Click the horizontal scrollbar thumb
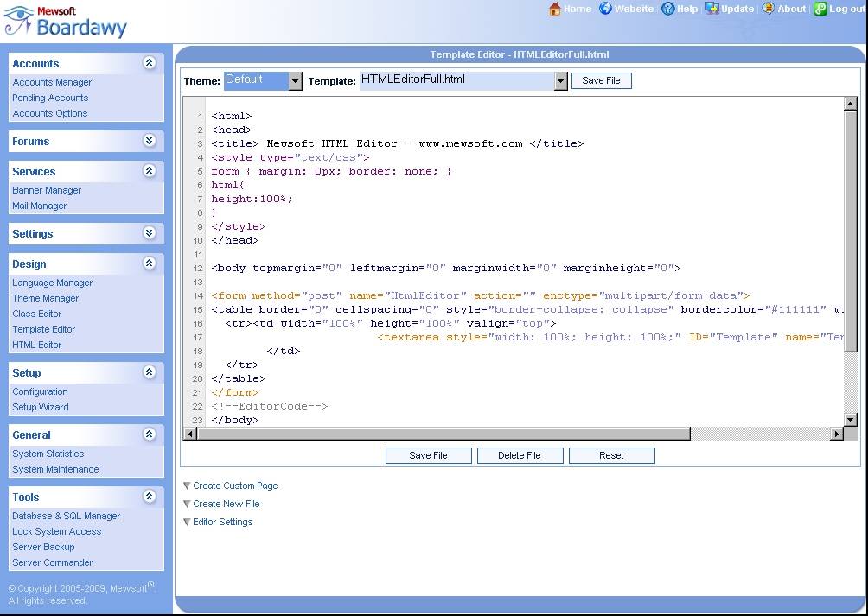The width and height of the screenshot is (868, 616). click(444, 434)
